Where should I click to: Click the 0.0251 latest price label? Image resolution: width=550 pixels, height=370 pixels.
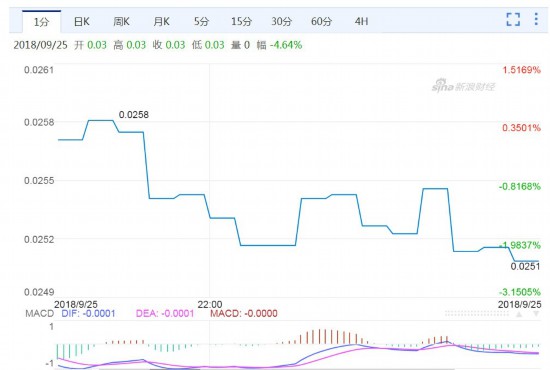point(525,267)
